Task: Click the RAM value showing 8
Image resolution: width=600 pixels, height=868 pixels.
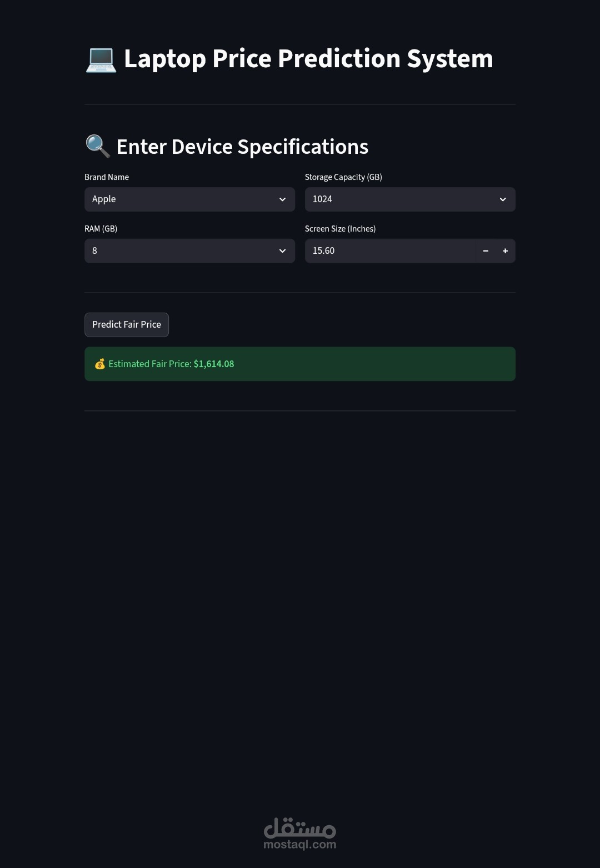Action: pos(95,251)
